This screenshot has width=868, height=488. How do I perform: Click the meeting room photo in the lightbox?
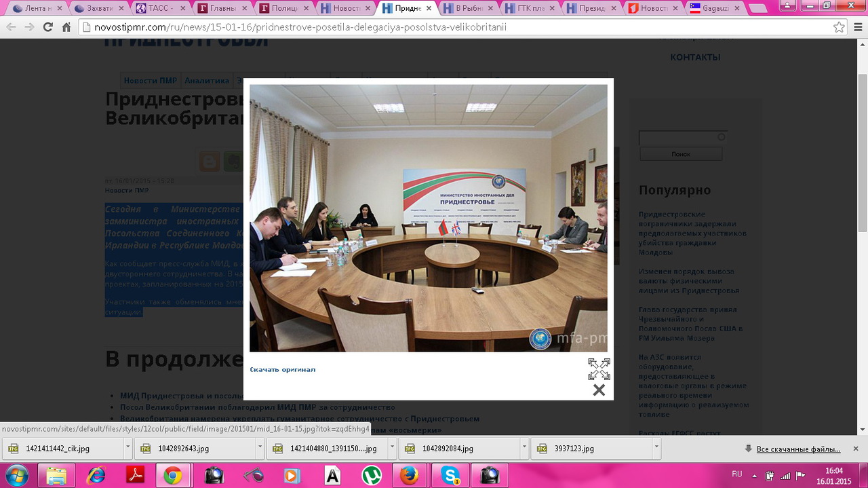pyautogui.click(x=429, y=218)
